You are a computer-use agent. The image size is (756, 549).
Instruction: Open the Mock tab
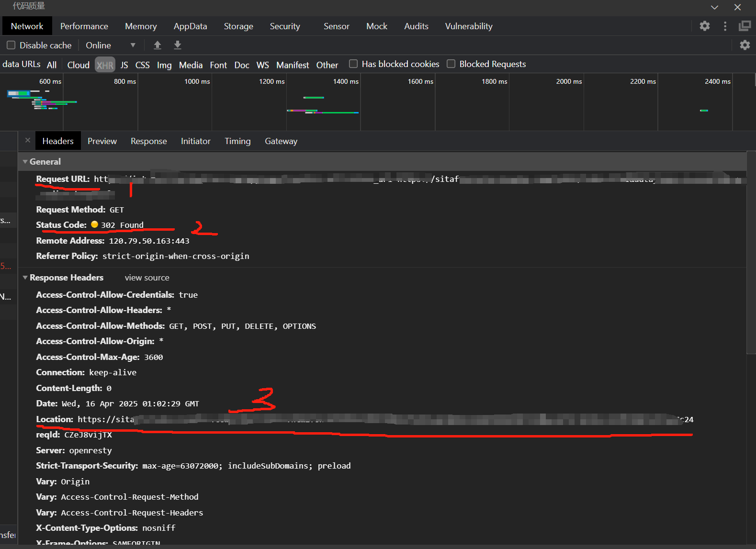[377, 26]
